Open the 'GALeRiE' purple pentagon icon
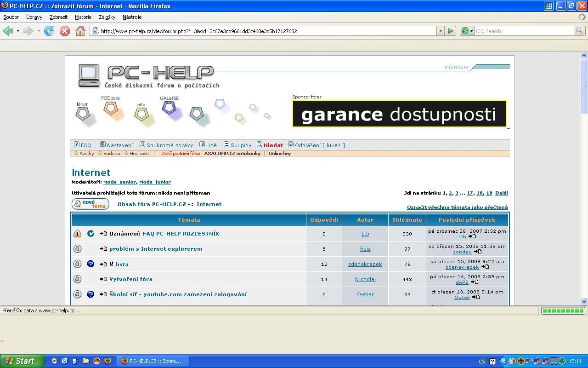Screen dimensions: 588x368 (169, 108)
